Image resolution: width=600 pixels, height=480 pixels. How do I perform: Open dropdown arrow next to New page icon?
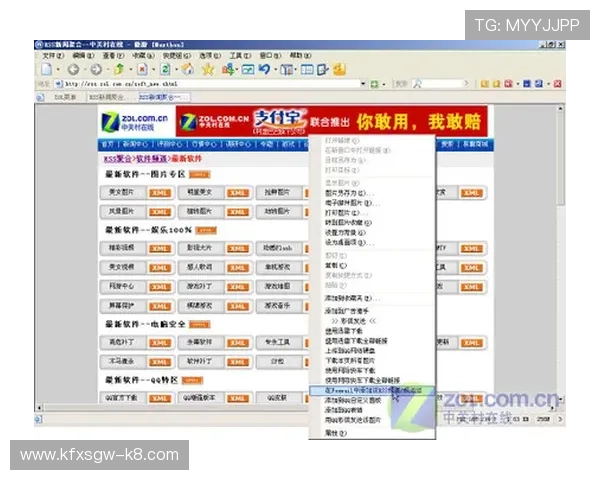click(58, 70)
